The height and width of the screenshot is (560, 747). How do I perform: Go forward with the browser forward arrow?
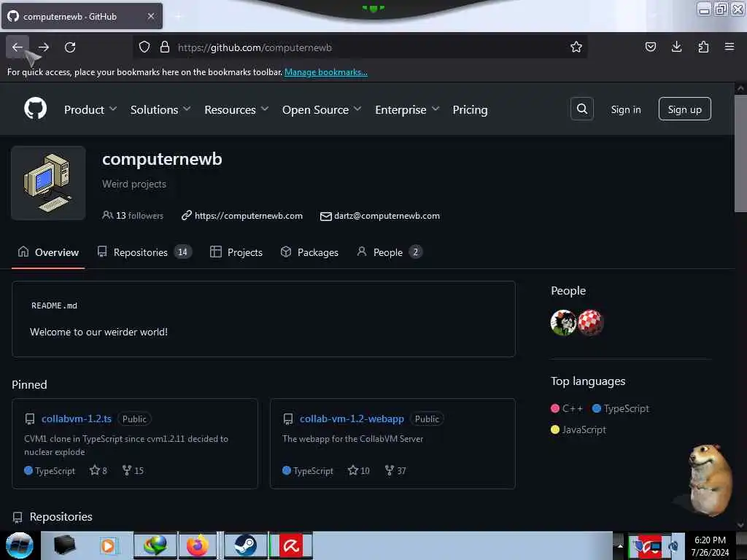[44, 47]
